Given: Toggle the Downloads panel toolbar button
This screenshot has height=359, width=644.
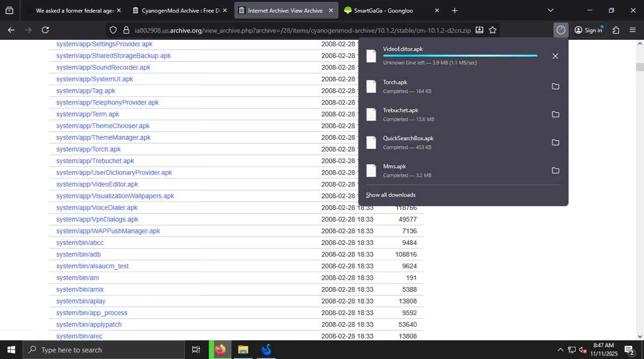Looking at the screenshot, I should pyautogui.click(x=561, y=30).
